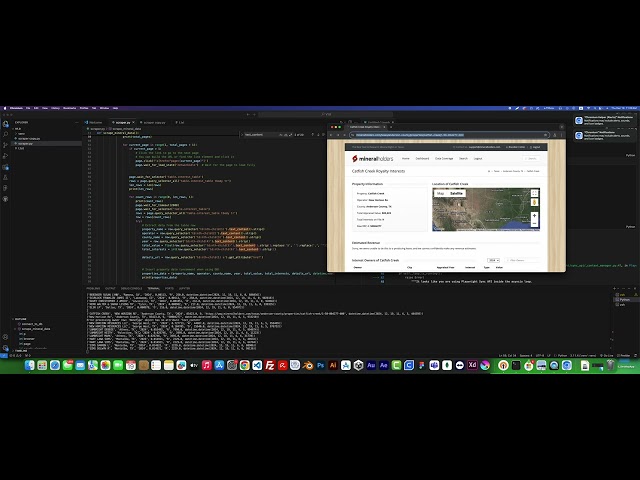This screenshot has height=480, width=640.
Task: Expand the venv folder in Explorer
Action: [21, 133]
